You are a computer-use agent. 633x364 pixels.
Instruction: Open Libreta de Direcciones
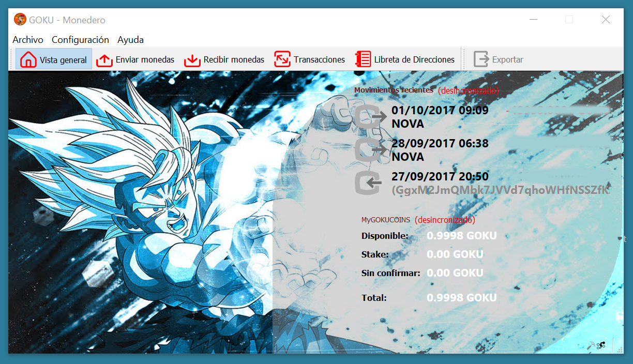click(x=404, y=59)
